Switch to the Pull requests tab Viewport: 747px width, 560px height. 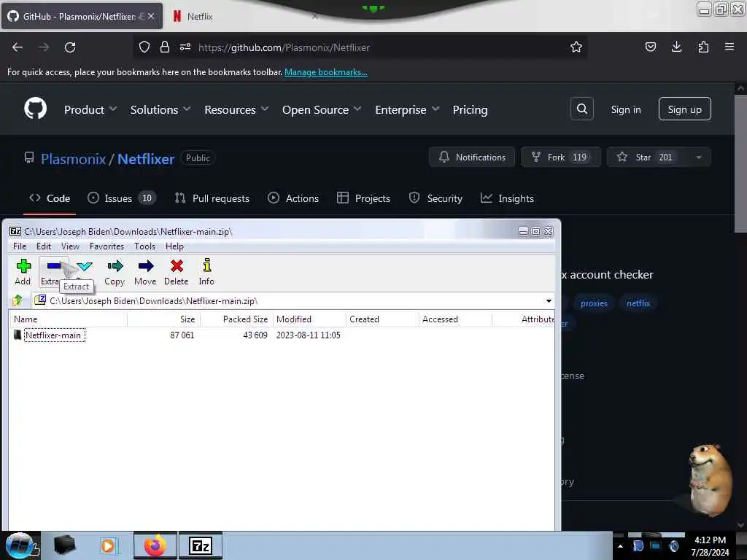[x=212, y=198]
